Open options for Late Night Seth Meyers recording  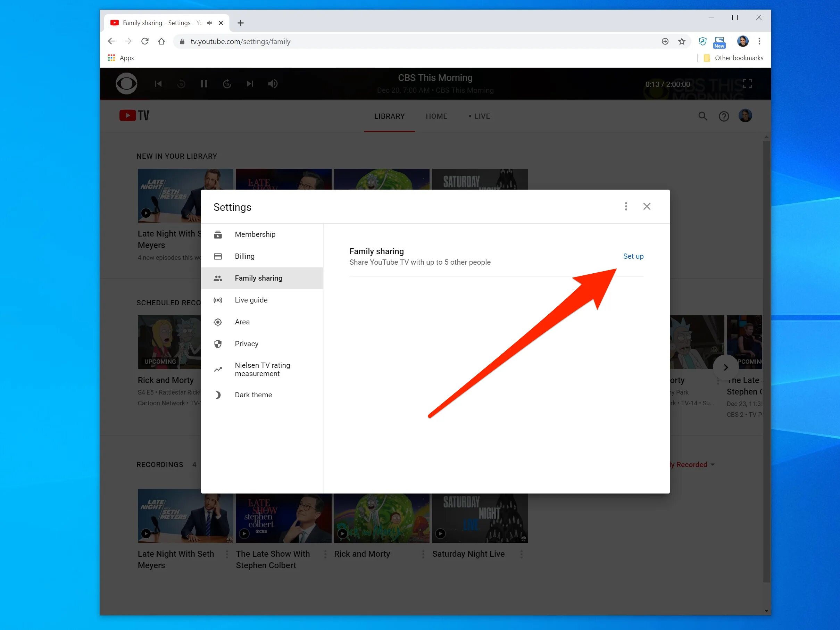coord(227,554)
